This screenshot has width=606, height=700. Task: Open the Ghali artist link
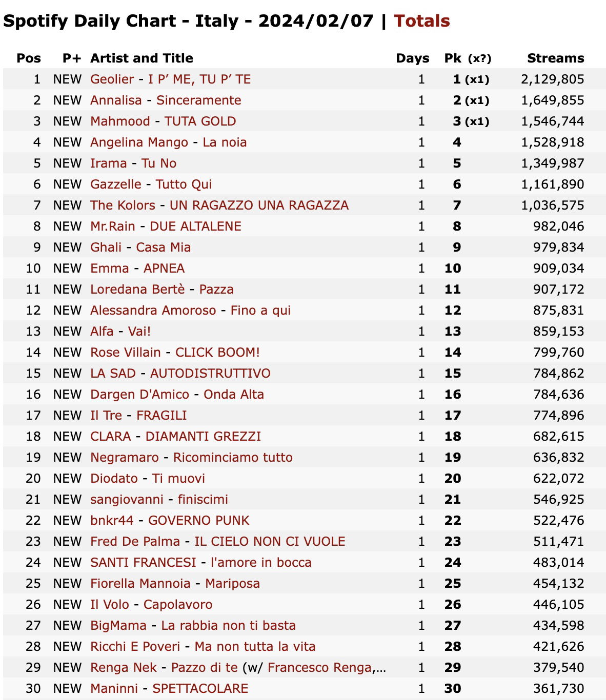click(x=106, y=247)
